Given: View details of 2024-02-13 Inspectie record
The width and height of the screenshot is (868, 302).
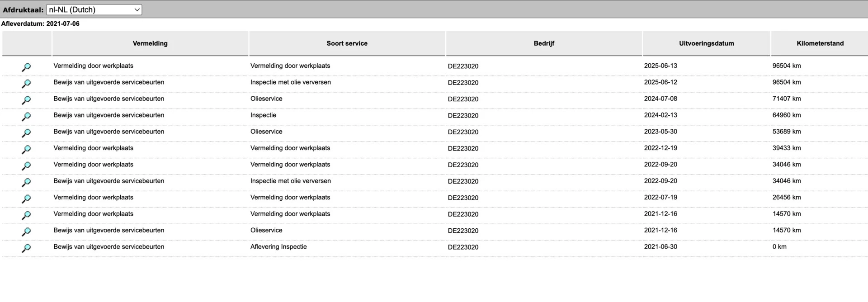Looking at the screenshot, I should click(x=26, y=116).
